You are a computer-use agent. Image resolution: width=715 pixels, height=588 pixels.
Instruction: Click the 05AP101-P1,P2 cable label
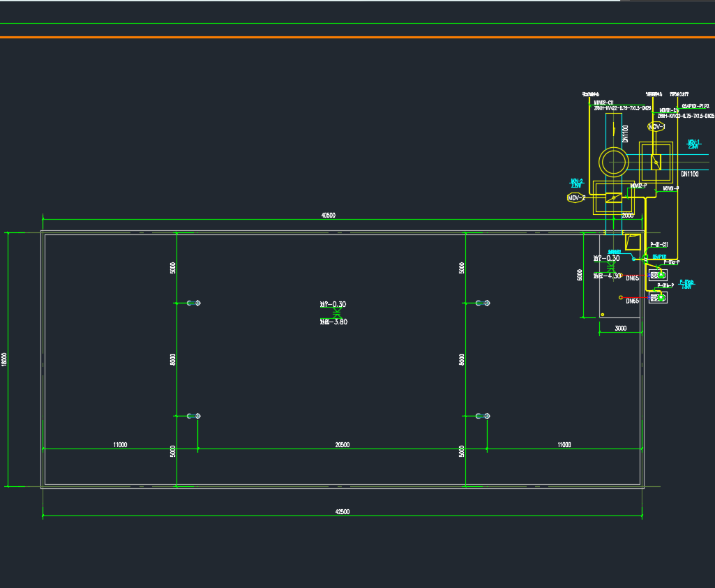[x=695, y=106]
